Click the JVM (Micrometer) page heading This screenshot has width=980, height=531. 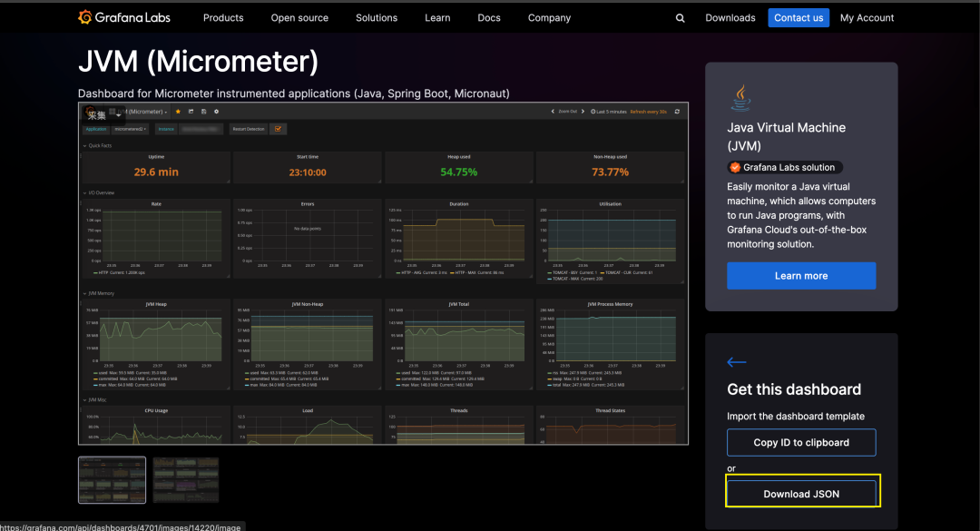coord(198,62)
